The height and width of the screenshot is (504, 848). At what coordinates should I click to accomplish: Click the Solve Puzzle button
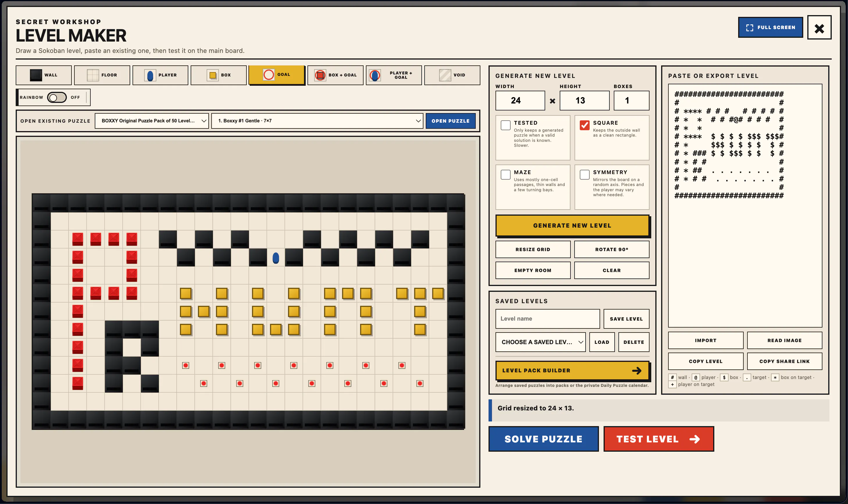(543, 439)
